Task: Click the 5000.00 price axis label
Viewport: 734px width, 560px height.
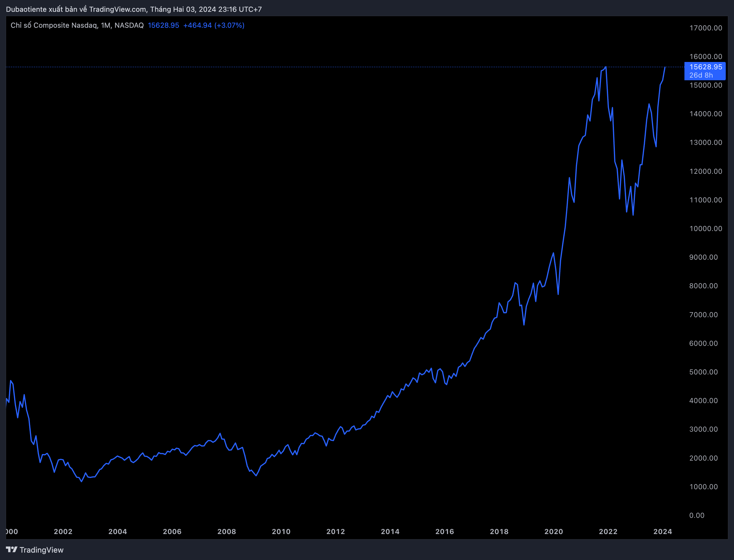Action: coord(703,372)
